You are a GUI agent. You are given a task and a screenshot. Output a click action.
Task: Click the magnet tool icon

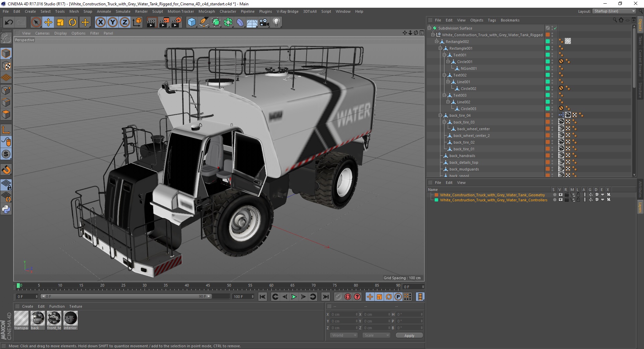6,170
